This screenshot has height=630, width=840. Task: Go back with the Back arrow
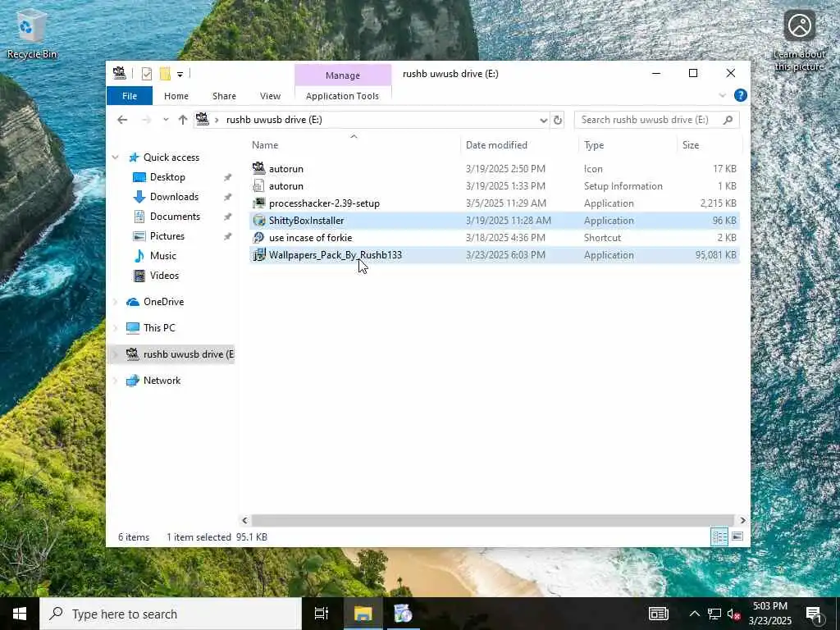122,120
